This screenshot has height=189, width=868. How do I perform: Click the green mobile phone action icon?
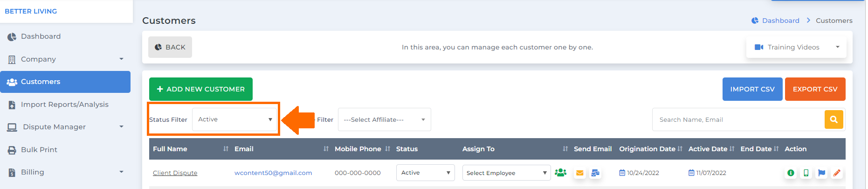coord(806,173)
